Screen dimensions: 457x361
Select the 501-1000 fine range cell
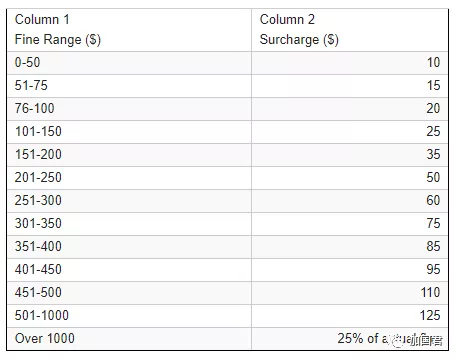pos(129,316)
